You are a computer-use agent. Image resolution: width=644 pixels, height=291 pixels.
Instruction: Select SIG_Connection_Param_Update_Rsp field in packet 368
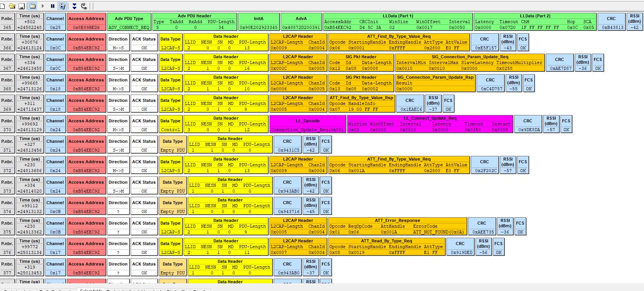pos(435,83)
